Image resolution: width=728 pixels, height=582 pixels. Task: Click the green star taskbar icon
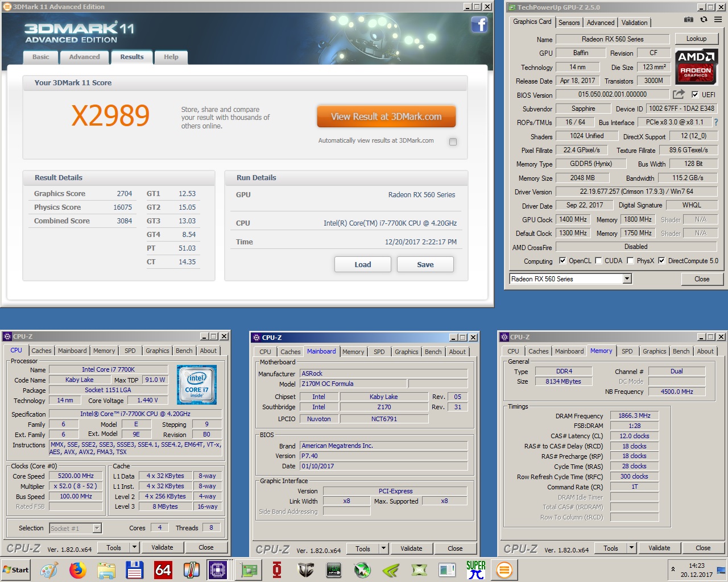click(x=362, y=569)
